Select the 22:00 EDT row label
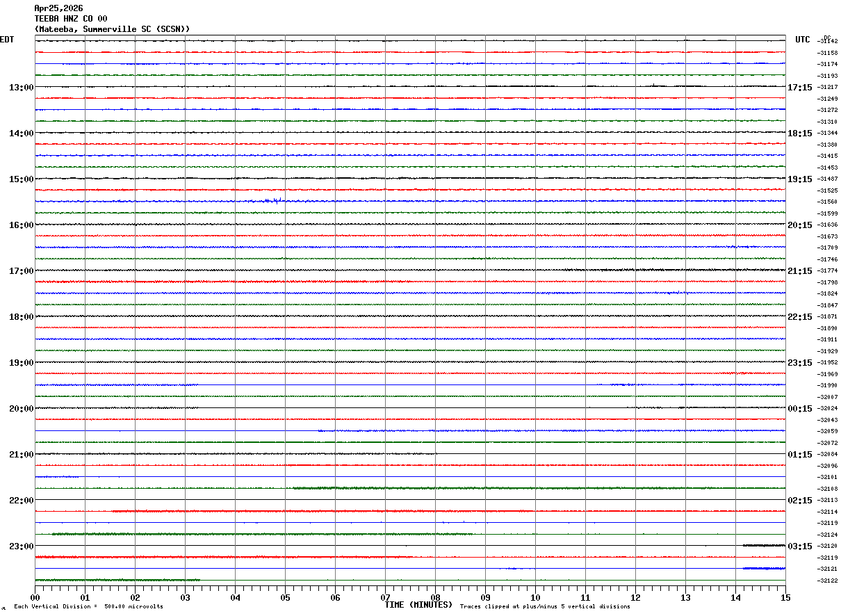This screenshot has height=616, width=841. [21, 501]
